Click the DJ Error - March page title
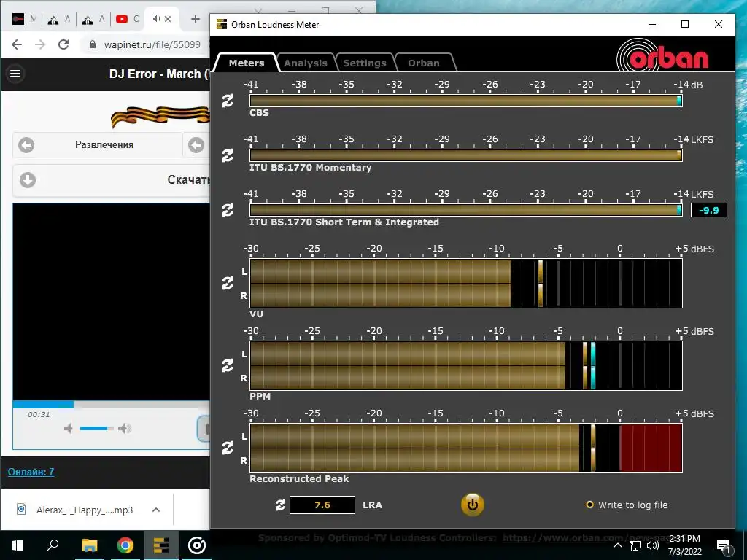 (x=159, y=74)
